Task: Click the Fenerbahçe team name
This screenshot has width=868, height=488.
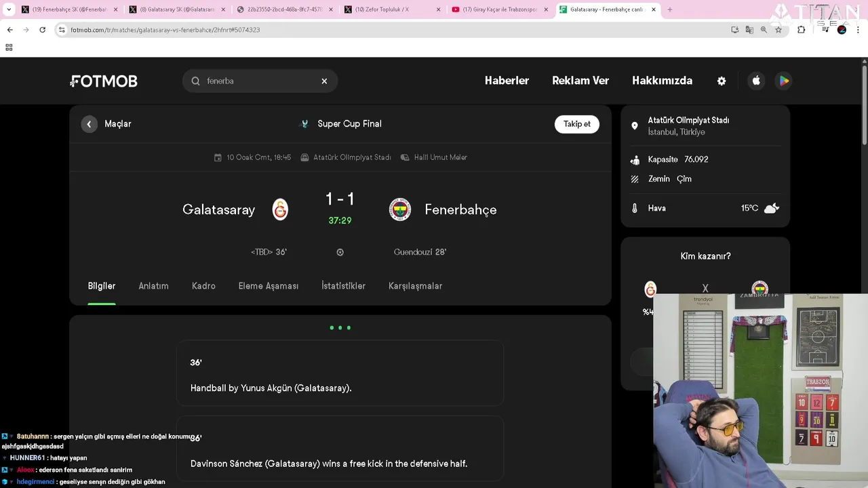Action: [460, 210]
